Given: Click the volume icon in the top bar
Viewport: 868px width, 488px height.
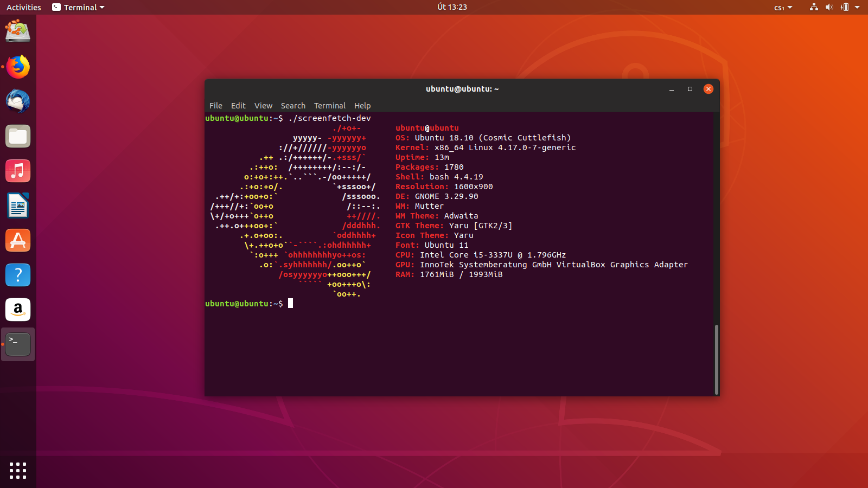Looking at the screenshot, I should [829, 7].
